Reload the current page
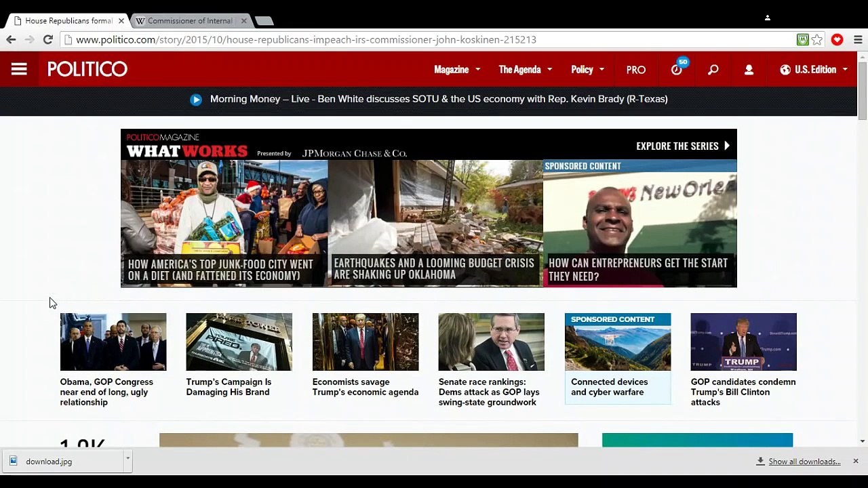 pyautogui.click(x=48, y=40)
